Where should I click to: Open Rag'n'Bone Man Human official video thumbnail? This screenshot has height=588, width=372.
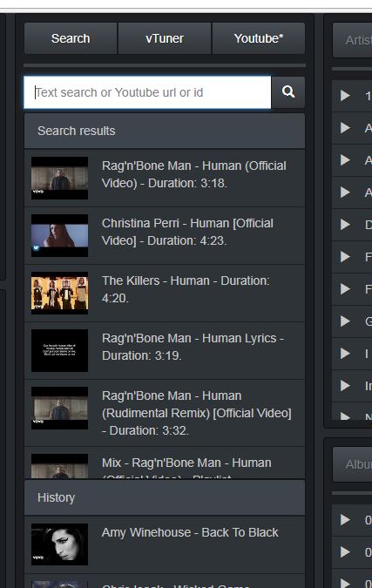[x=59, y=178]
